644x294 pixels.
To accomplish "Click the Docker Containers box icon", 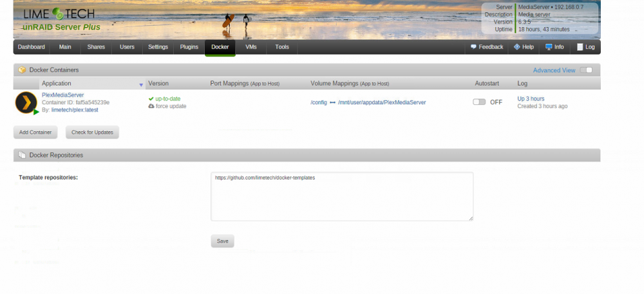I will click(x=22, y=70).
